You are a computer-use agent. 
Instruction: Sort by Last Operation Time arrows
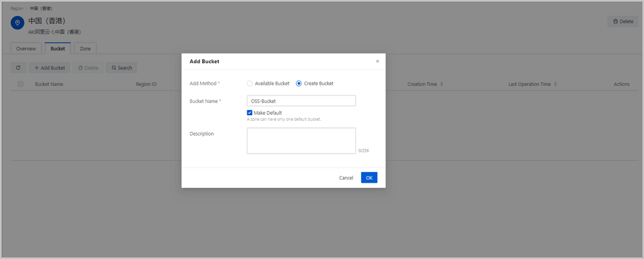click(x=555, y=84)
